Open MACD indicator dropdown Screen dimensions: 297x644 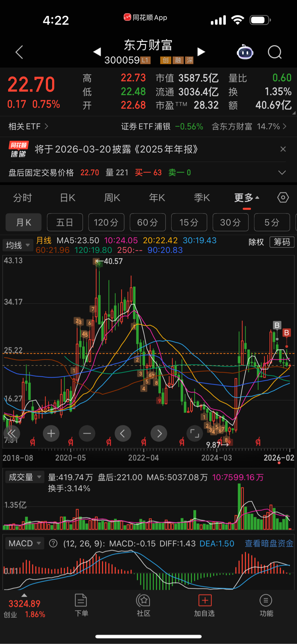click(25, 543)
